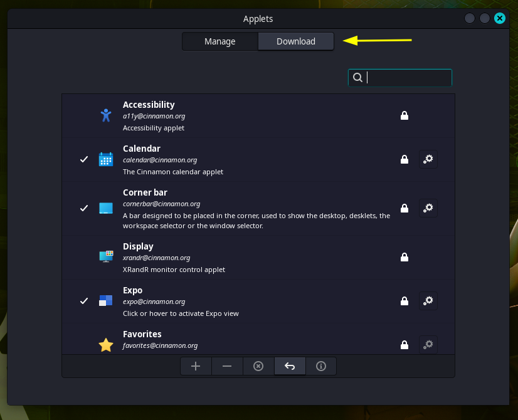Click the Accessibility applet icon
Image resolution: width=518 pixels, height=420 pixels.
click(106, 115)
